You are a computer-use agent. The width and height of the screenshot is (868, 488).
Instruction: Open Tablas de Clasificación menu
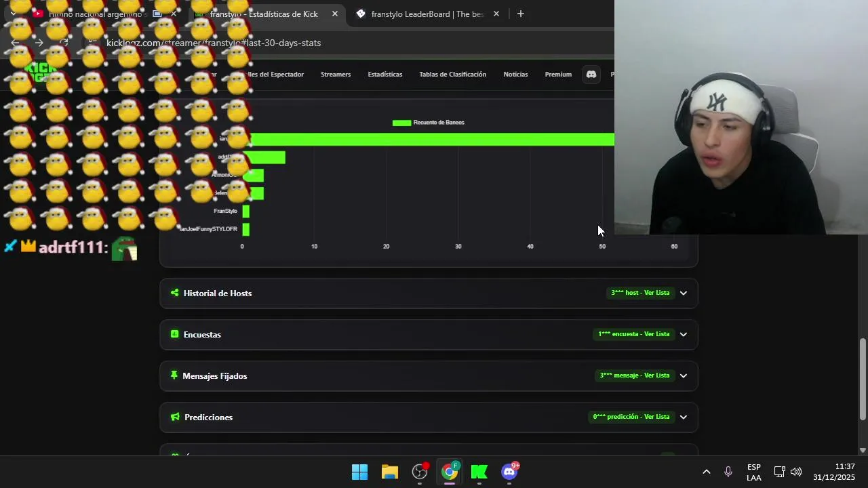coord(452,75)
